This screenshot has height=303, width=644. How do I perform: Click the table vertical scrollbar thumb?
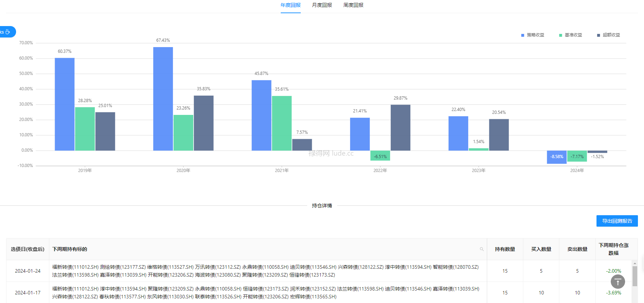click(635, 276)
